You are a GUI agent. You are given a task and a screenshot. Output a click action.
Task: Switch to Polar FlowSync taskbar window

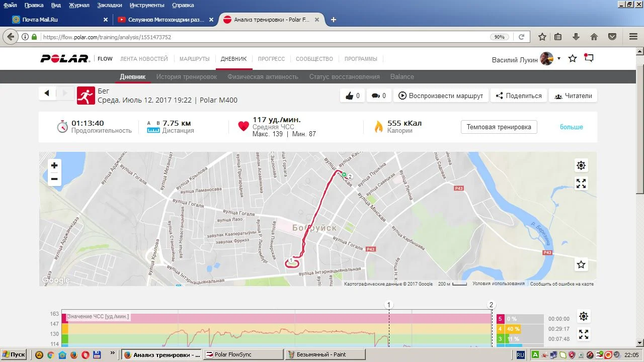coord(243,354)
